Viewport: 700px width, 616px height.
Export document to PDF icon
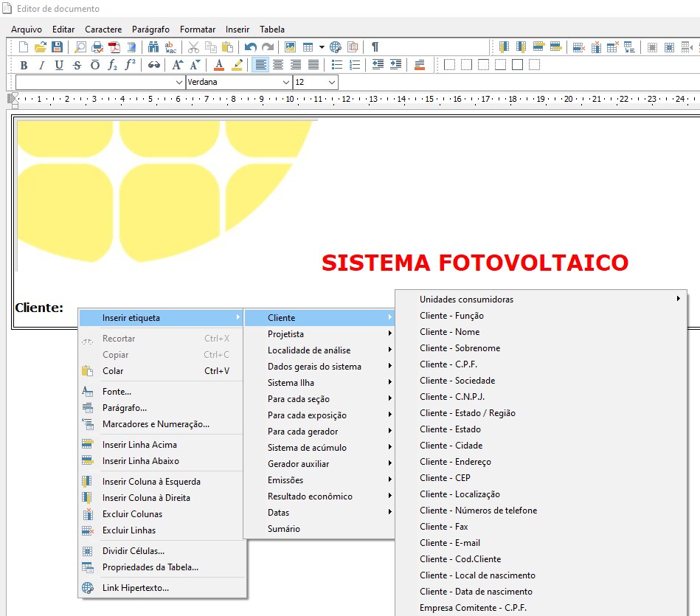114,47
